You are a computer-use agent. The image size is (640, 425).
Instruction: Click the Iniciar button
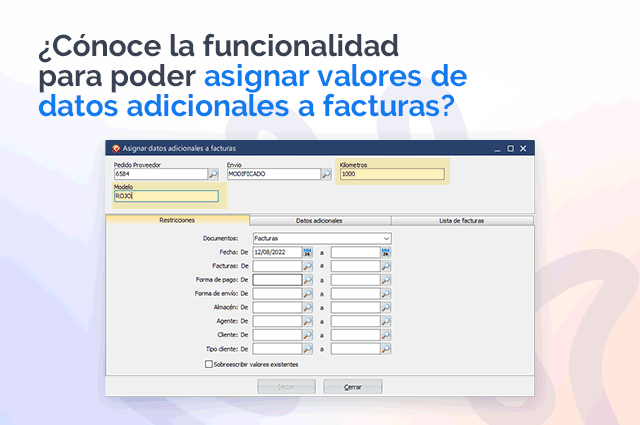point(286,386)
